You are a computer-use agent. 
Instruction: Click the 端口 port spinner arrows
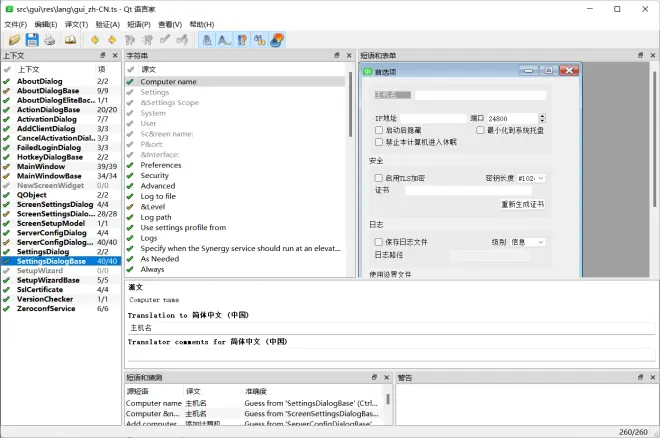[542, 118]
